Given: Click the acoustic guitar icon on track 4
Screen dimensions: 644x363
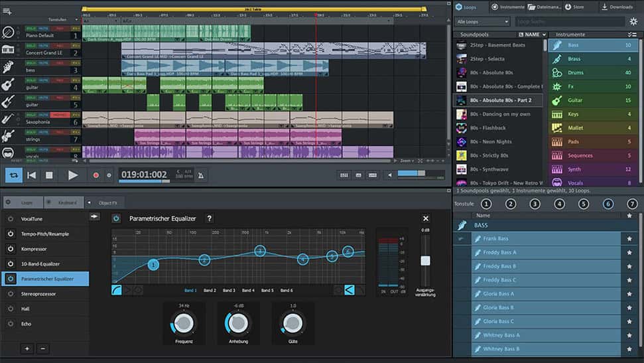Looking at the screenshot, I should click(8, 84).
